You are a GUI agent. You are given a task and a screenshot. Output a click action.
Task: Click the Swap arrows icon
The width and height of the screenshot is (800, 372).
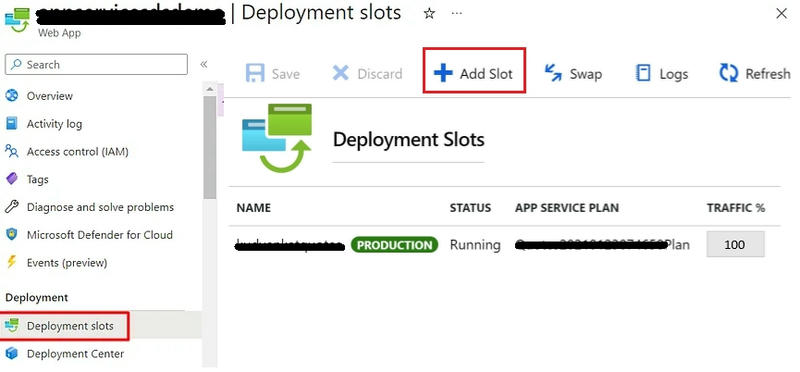pos(553,73)
